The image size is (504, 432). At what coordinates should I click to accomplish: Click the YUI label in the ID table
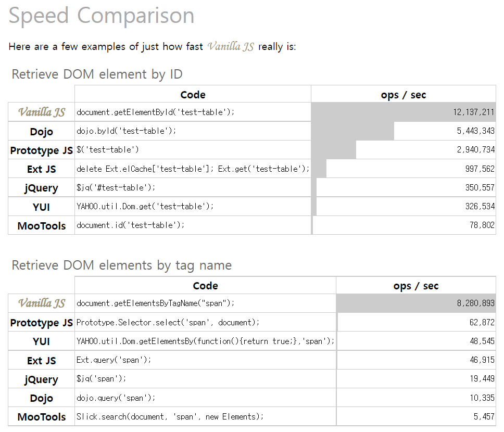coord(42,207)
